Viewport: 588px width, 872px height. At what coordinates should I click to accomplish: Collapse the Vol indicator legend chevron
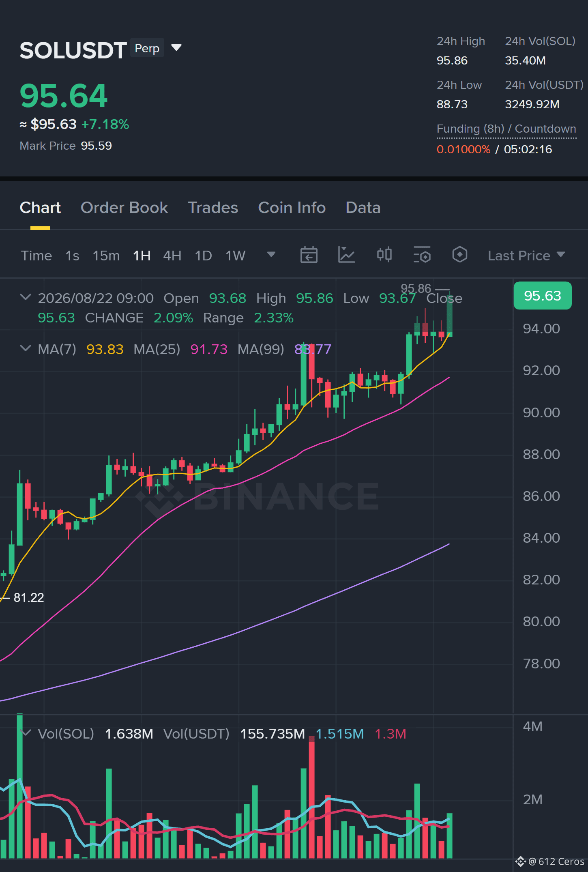26,733
